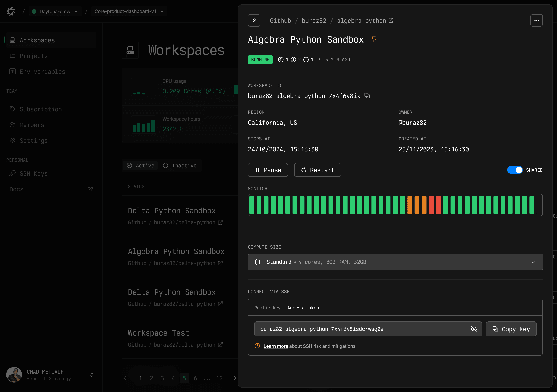Viewport: 557px width, 392px height.
Task: Open algebra-python external link icon in header
Action: pyautogui.click(x=391, y=20)
